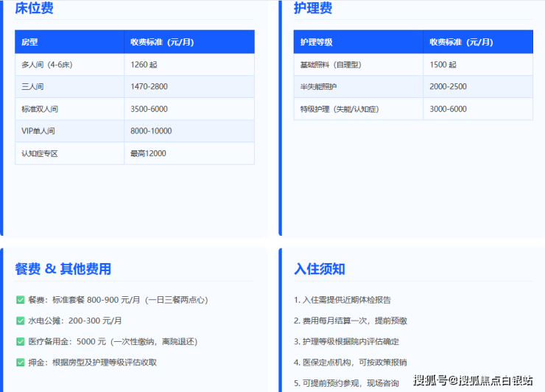Select notice item 2 费用每月结算一次
This screenshot has height=392, width=545.
pyautogui.click(x=351, y=321)
